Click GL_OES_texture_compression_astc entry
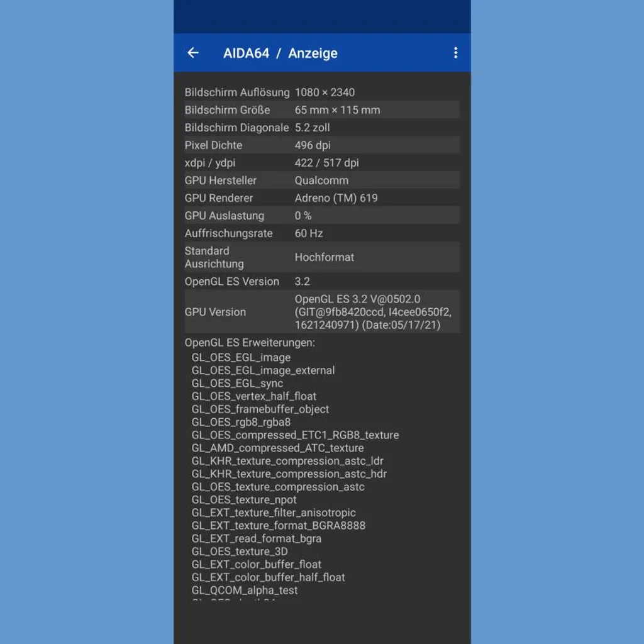Viewport: 644px width, 644px height. coord(278,487)
